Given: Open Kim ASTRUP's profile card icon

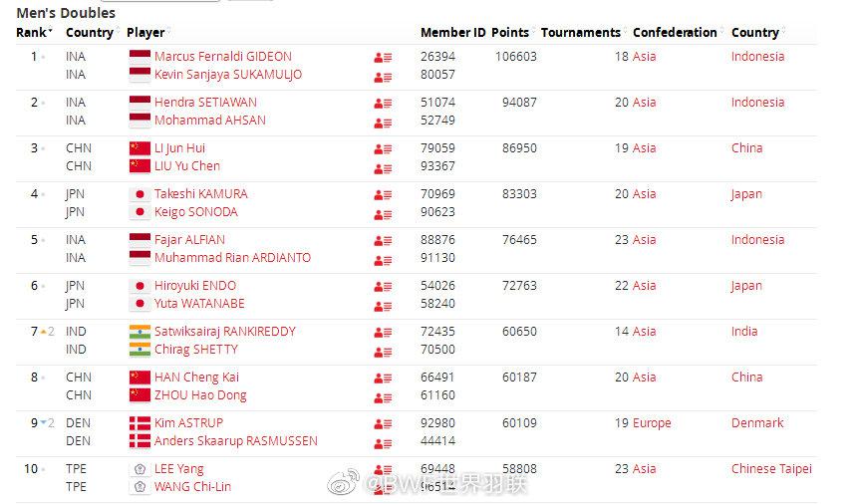Looking at the screenshot, I should [x=383, y=424].
